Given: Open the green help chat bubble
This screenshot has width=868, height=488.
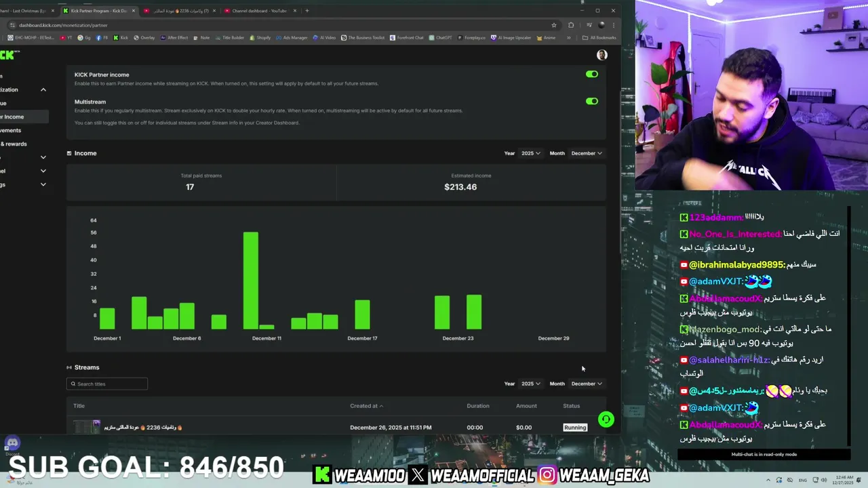Looking at the screenshot, I should point(606,420).
